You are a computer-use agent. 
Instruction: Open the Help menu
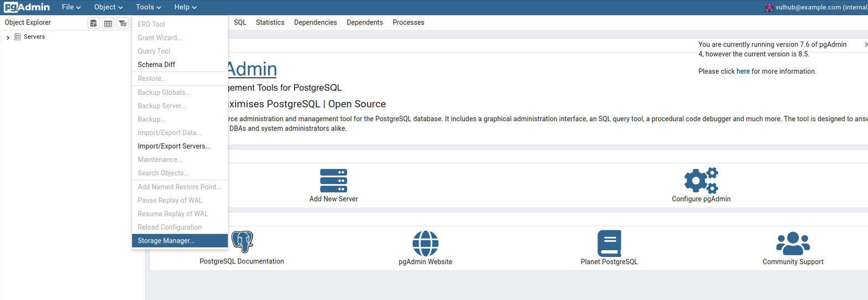coord(185,7)
